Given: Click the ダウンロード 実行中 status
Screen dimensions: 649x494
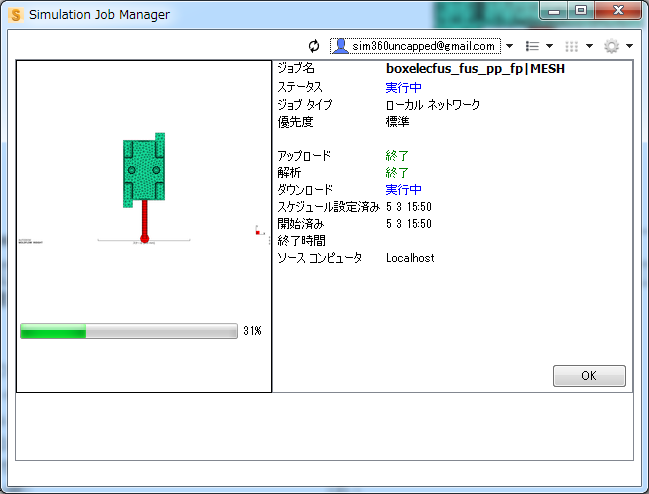Looking at the screenshot, I should (404, 189).
